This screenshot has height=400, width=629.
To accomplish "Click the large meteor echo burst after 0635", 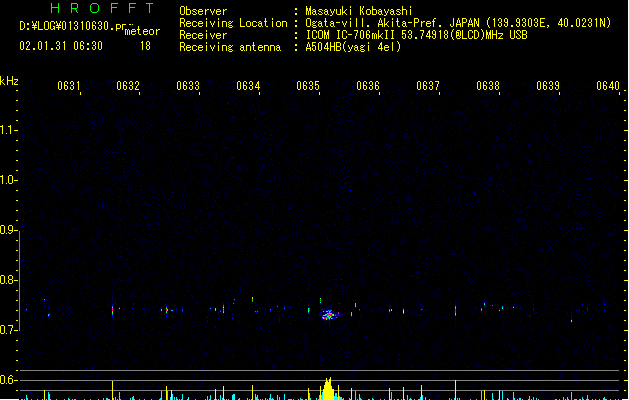I will point(329,315).
